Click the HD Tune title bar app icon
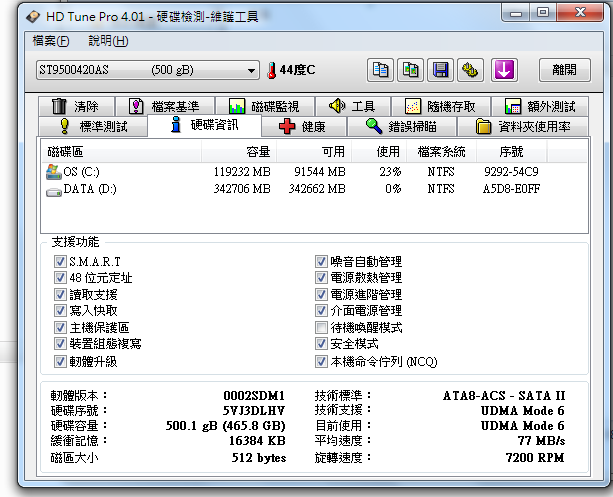Viewport: 613px width, 497px height. coord(33,16)
